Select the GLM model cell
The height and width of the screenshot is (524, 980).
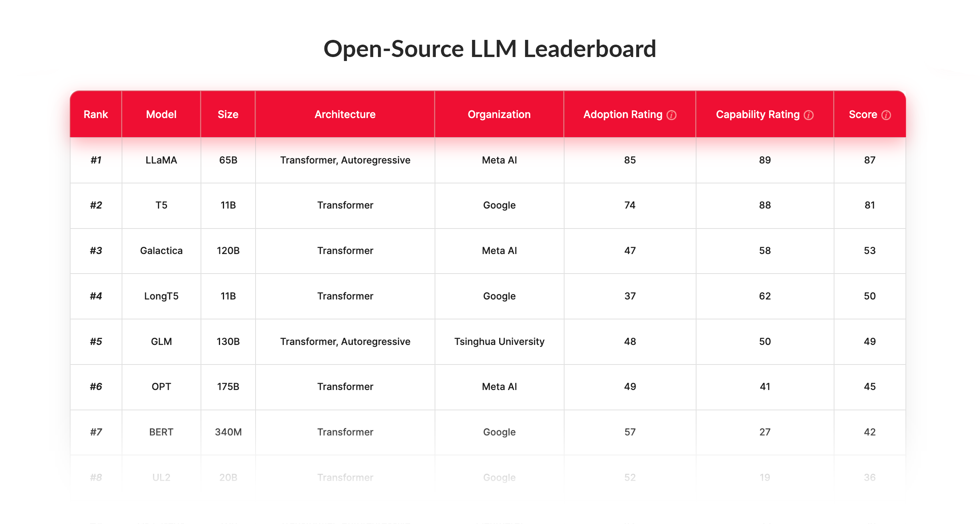point(161,341)
